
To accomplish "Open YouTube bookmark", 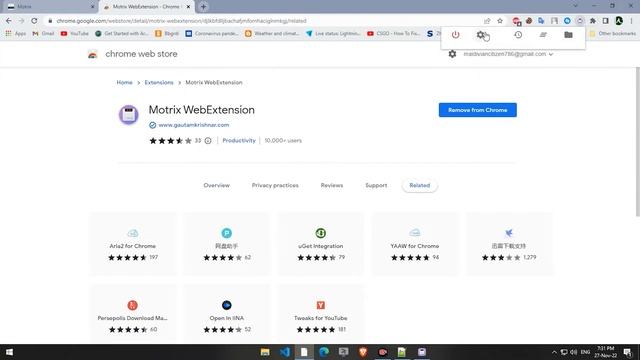I will click(74, 33).
